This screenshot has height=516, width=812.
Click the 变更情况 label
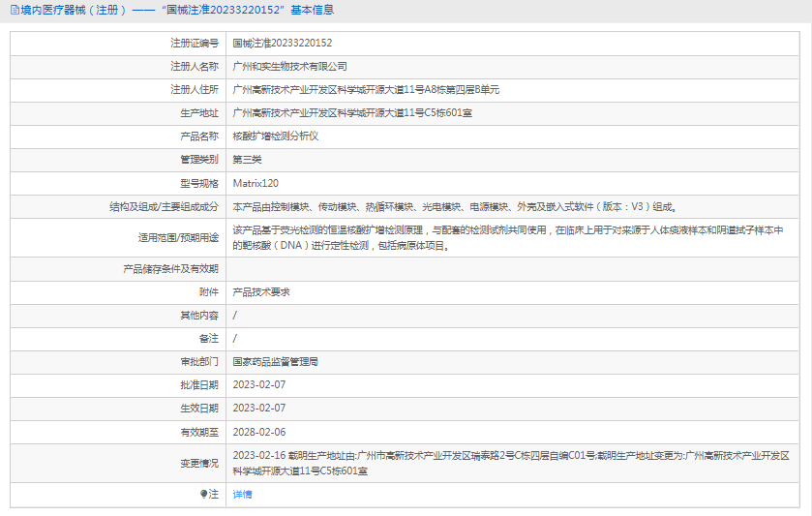click(x=199, y=463)
